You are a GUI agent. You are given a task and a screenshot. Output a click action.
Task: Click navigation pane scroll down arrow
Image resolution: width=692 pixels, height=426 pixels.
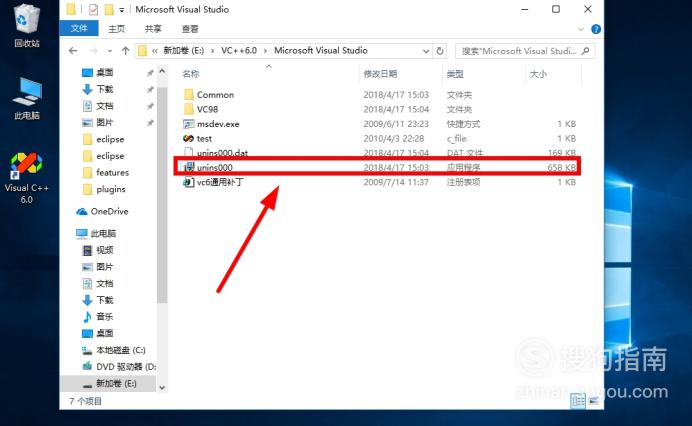pyautogui.click(x=162, y=388)
